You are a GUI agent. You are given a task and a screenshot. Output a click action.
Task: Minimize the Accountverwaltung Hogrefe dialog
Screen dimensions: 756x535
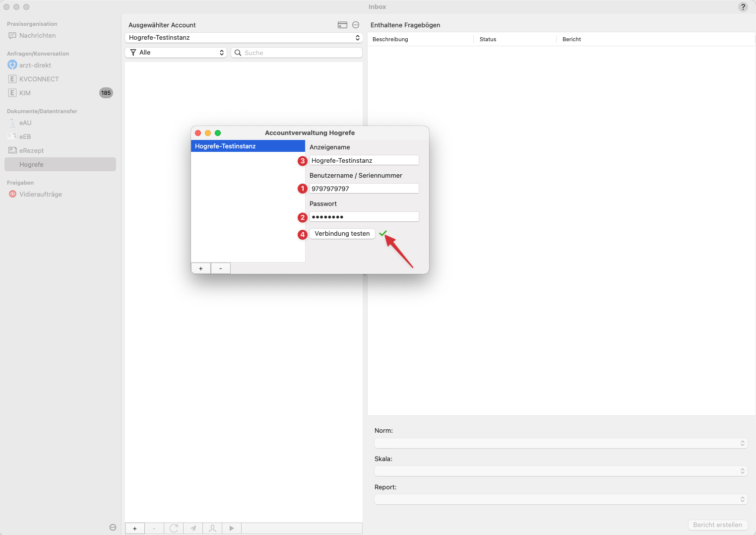pos(208,133)
